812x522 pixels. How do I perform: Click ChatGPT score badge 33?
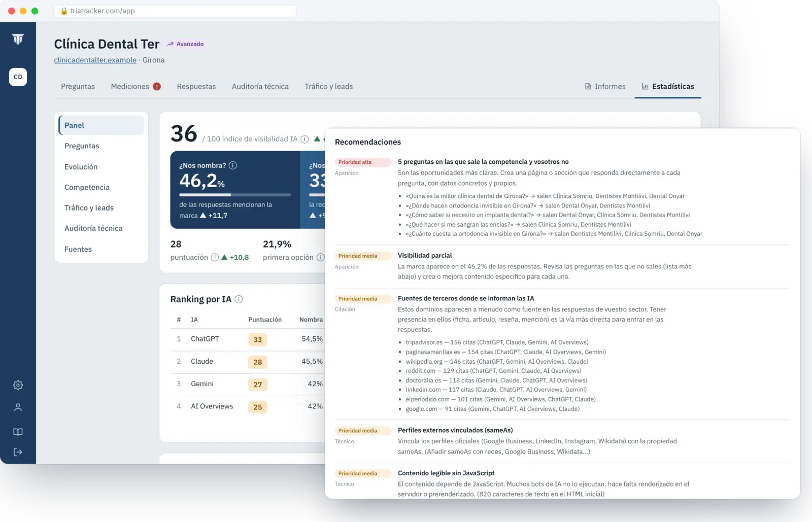pos(258,340)
